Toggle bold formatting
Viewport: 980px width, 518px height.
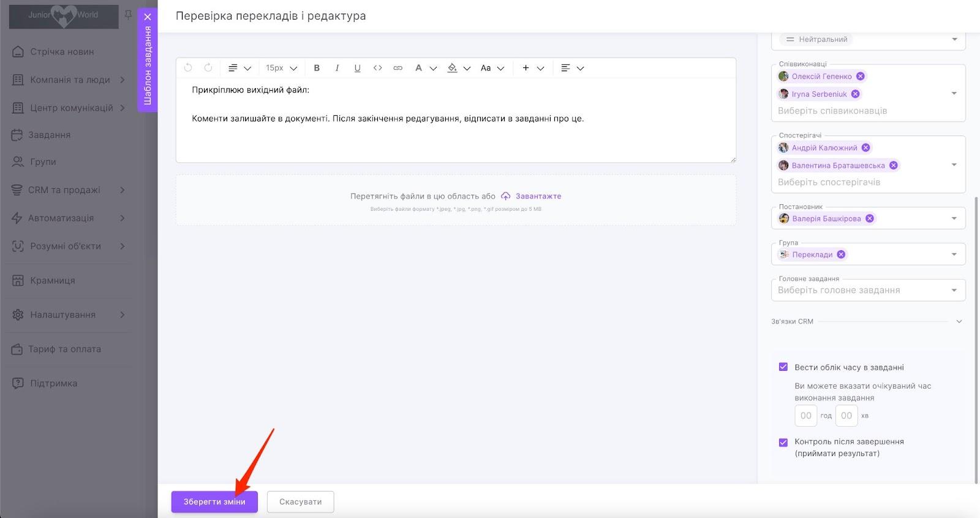pyautogui.click(x=317, y=68)
